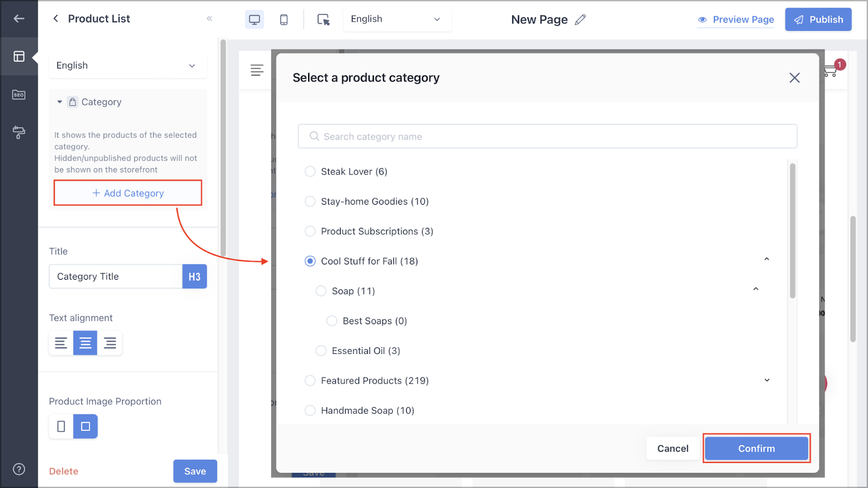Viewport: 868px width, 488px height.
Task: Open the help question mark icon
Action: 19,470
